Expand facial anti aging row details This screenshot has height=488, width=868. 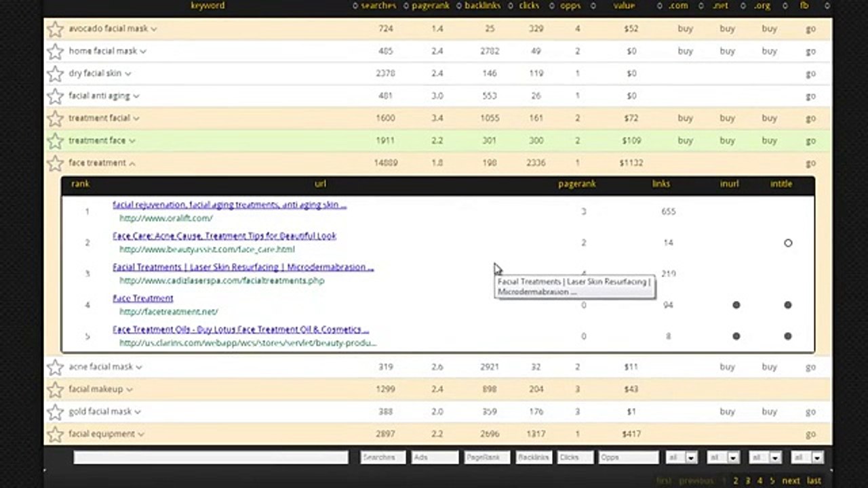(136, 96)
